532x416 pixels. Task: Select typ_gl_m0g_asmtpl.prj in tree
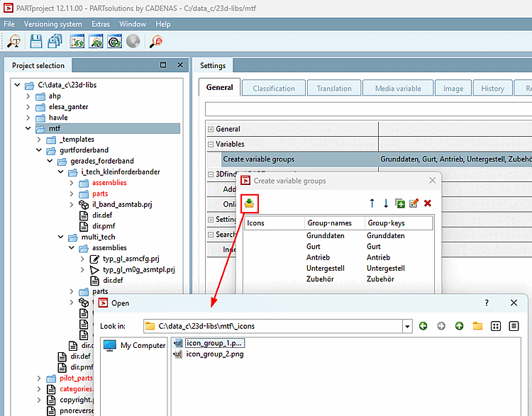pyautogui.click(x=139, y=269)
